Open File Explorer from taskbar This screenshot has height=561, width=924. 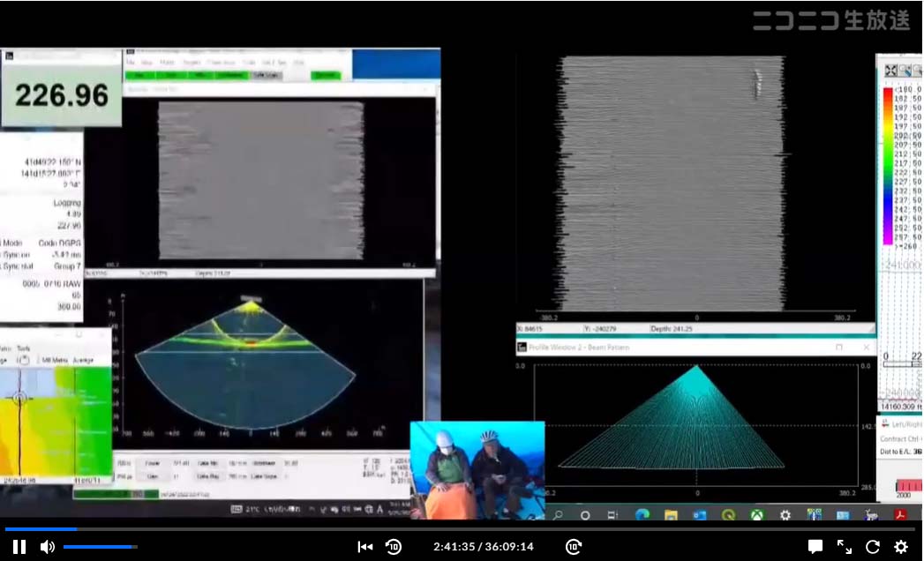pos(671,515)
